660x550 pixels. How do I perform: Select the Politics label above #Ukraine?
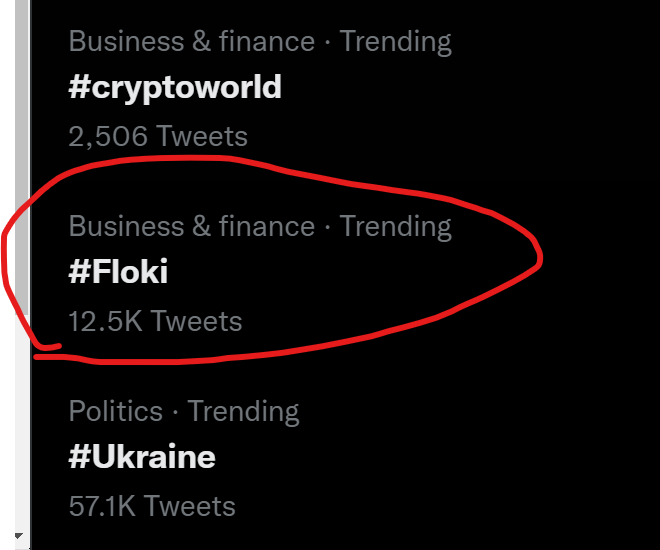115,411
